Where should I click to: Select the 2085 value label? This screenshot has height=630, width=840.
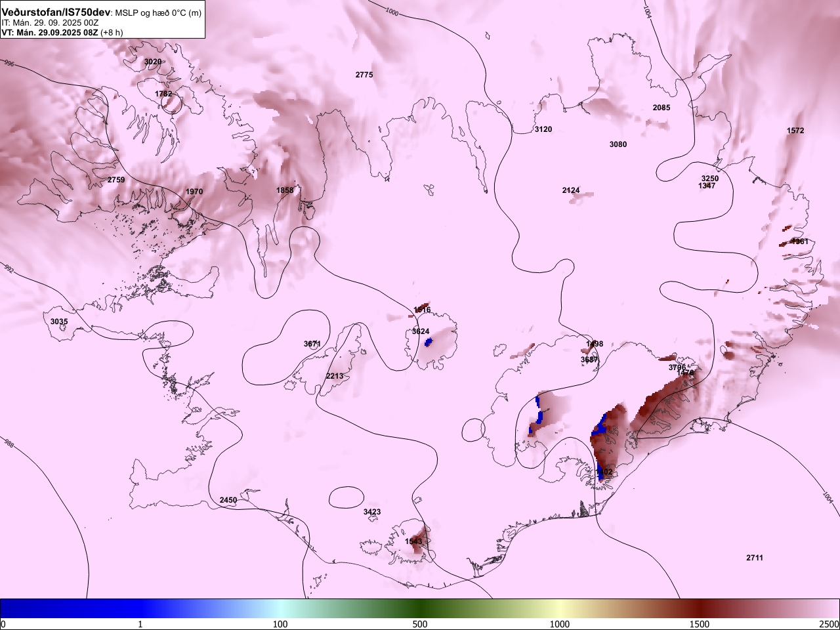[661, 108]
